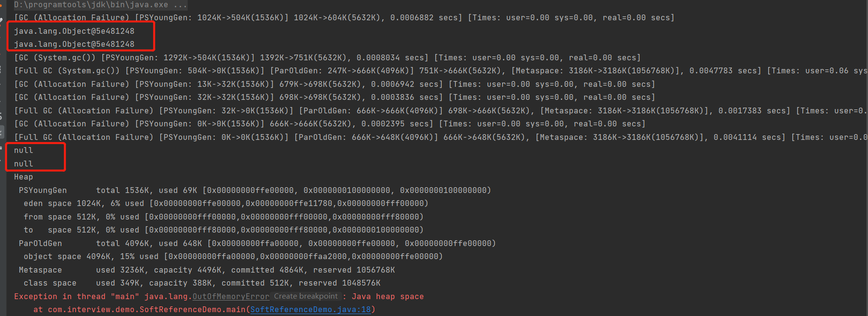
Task: Click the eden space 1024K line
Action: 226,204
